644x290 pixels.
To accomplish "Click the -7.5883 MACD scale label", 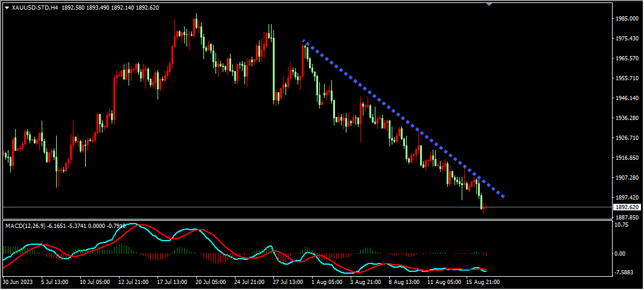I will (x=625, y=273).
